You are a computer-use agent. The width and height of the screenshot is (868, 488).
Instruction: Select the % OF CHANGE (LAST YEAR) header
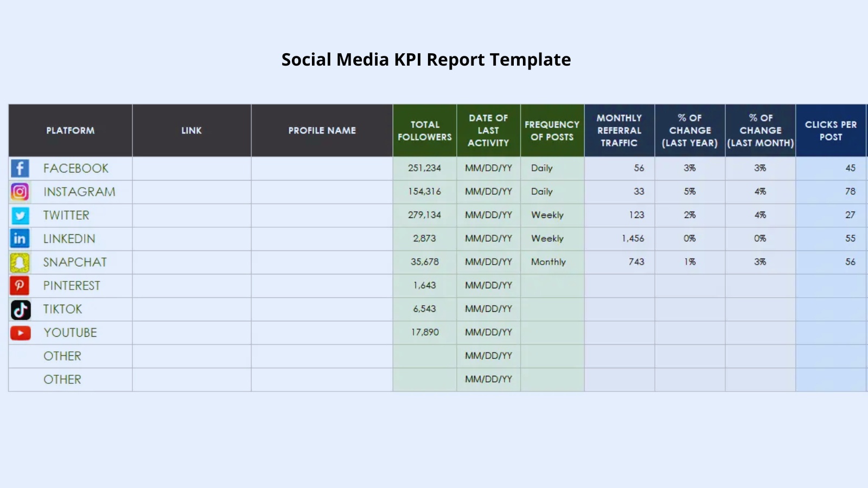coord(690,131)
